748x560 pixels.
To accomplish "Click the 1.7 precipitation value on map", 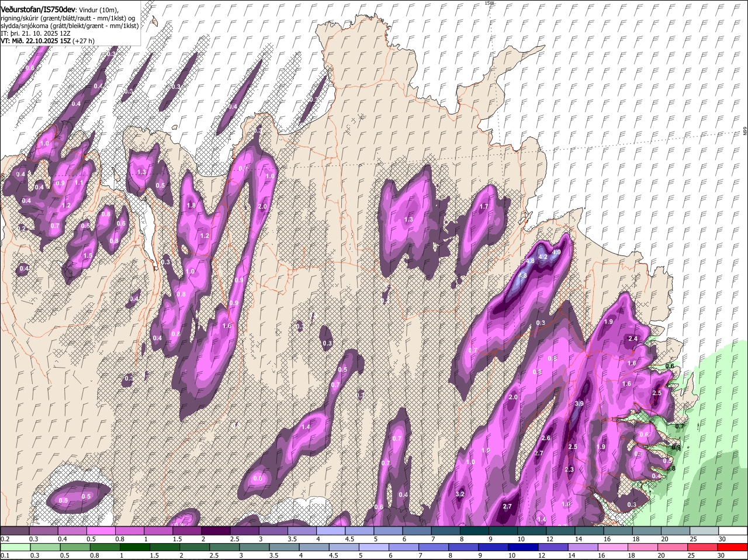I will (484, 206).
